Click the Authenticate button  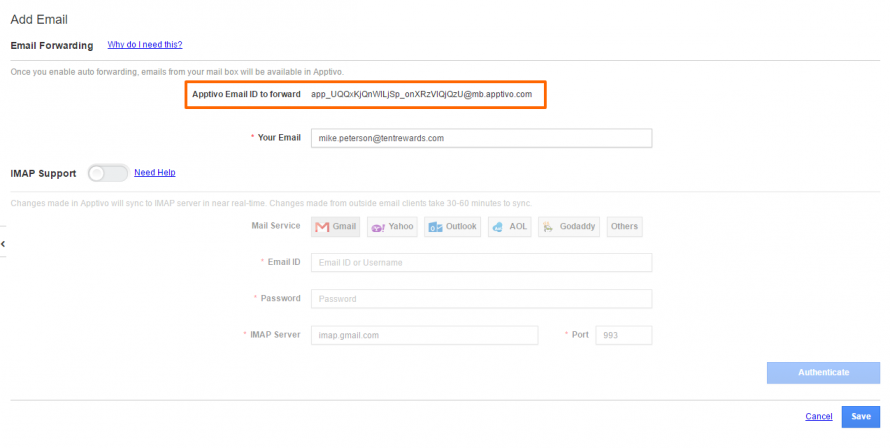(x=824, y=372)
